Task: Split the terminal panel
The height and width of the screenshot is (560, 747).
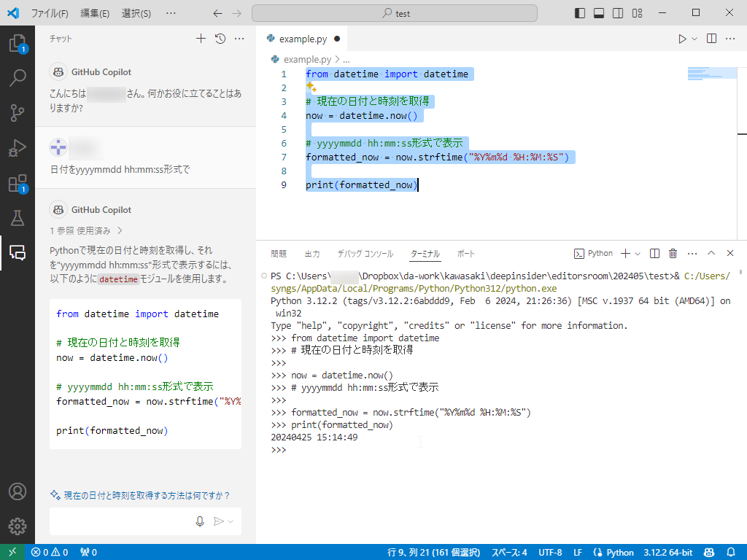Action: (654, 253)
